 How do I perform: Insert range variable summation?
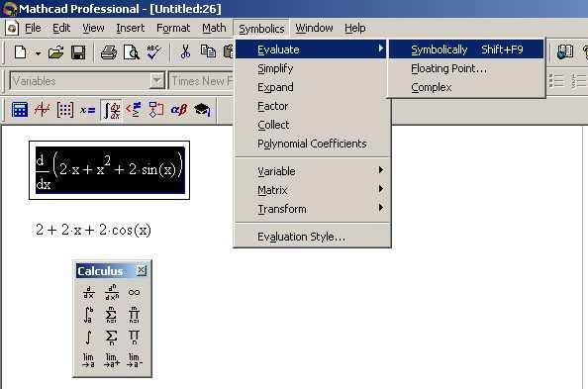coord(112,337)
